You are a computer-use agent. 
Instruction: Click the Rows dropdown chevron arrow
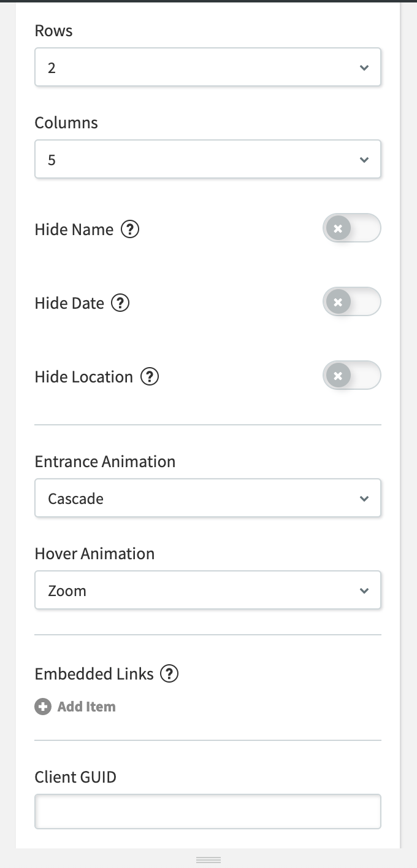pyautogui.click(x=364, y=68)
